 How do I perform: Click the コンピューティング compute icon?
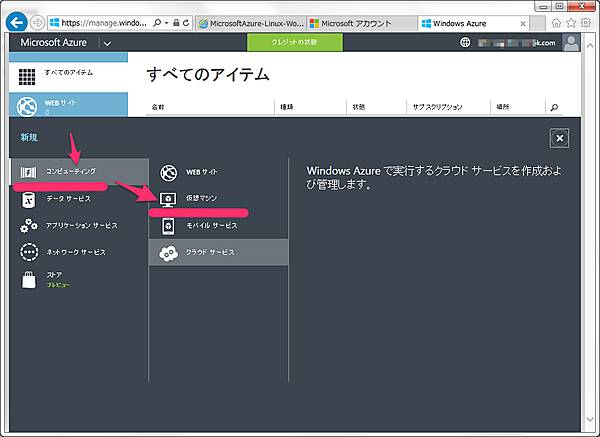[29, 172]
